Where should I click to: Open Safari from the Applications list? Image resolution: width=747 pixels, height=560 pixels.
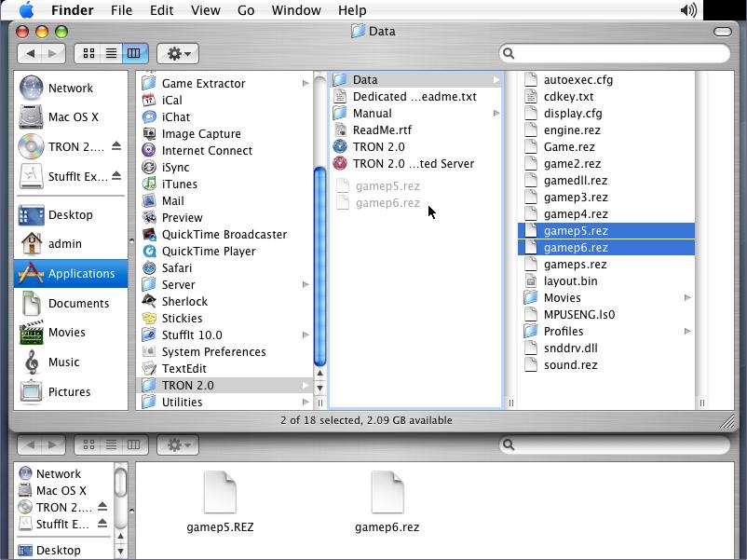pyautogui.click(x=149, y=267)
